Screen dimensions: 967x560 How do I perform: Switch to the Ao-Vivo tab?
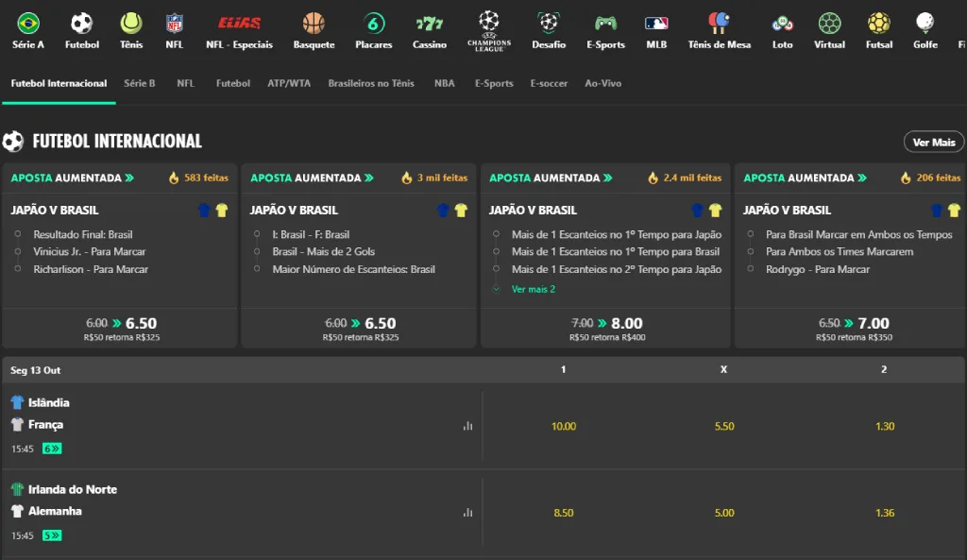click(x=602, y=83)
